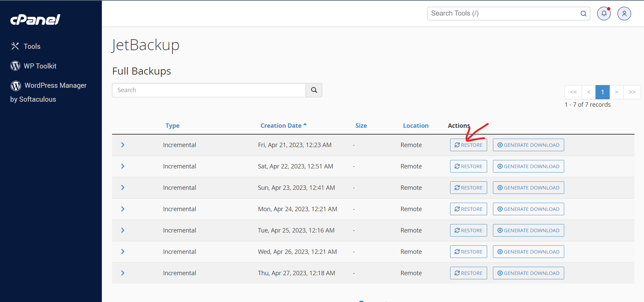Generate download for Wed, Apr 26 backup
The width and height of the screenshot is (644, 302).
pyautogui.click(x=529, y=252)
